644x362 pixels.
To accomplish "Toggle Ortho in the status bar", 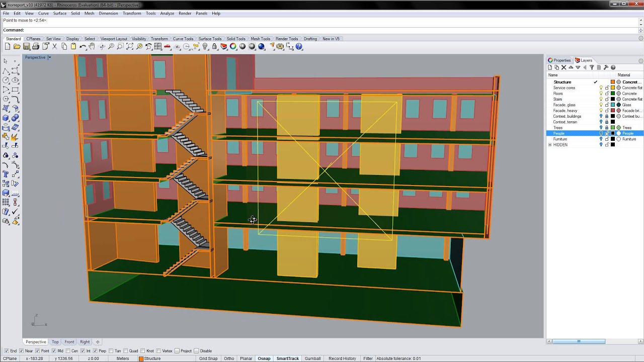I will (x=229, y=358).
